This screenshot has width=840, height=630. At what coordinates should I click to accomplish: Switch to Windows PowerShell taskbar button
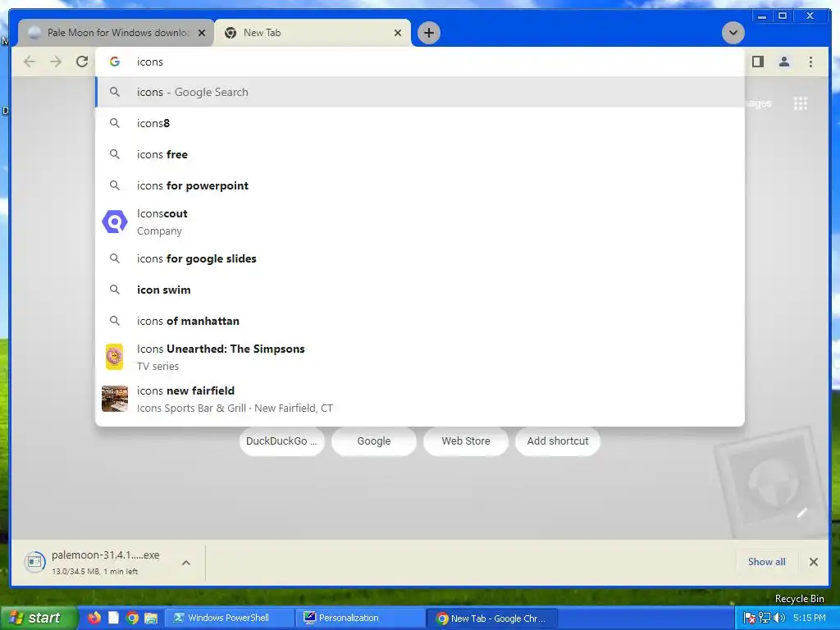pos(229,618)
